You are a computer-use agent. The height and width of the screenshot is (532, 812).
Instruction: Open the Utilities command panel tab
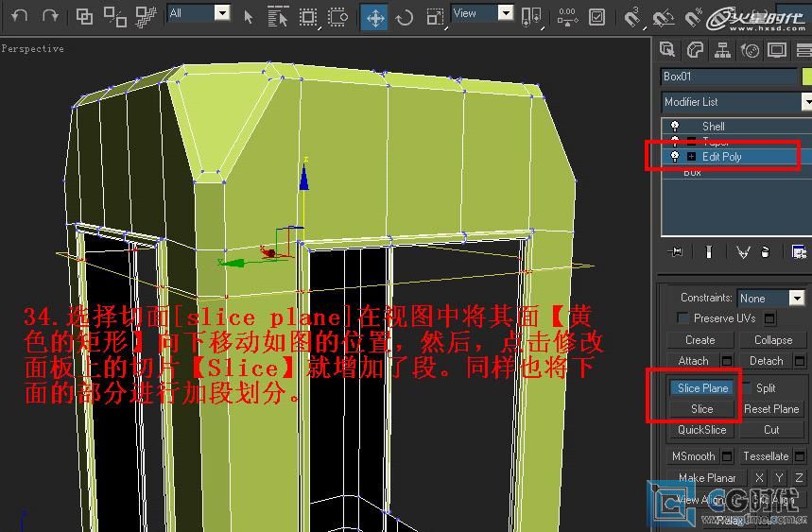[x=803, y=50]
